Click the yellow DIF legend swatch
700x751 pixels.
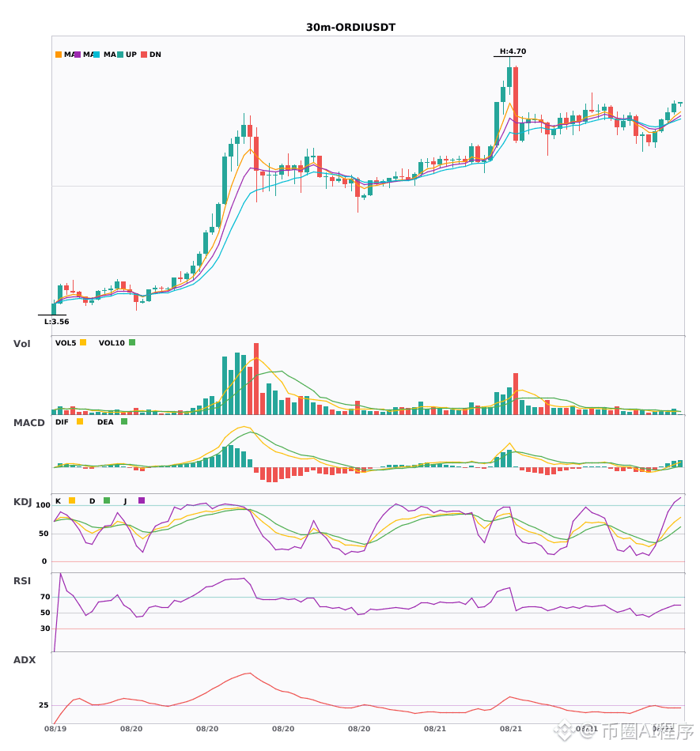[x=80, y=421]
